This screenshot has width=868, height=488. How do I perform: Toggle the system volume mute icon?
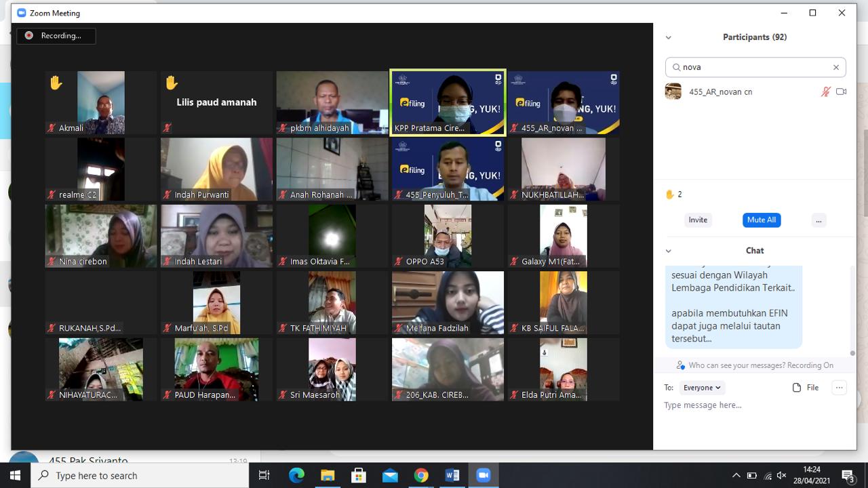[782, 475]
